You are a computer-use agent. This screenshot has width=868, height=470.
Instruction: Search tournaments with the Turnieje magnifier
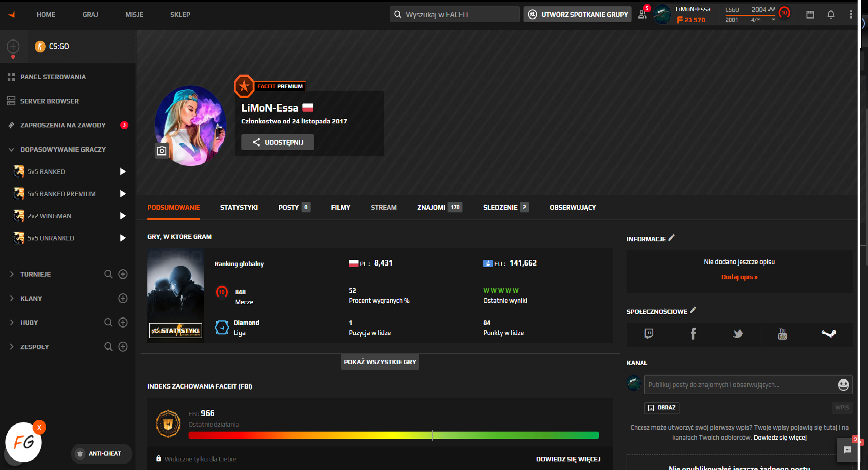pyautogui.click(x=108, y=274)
